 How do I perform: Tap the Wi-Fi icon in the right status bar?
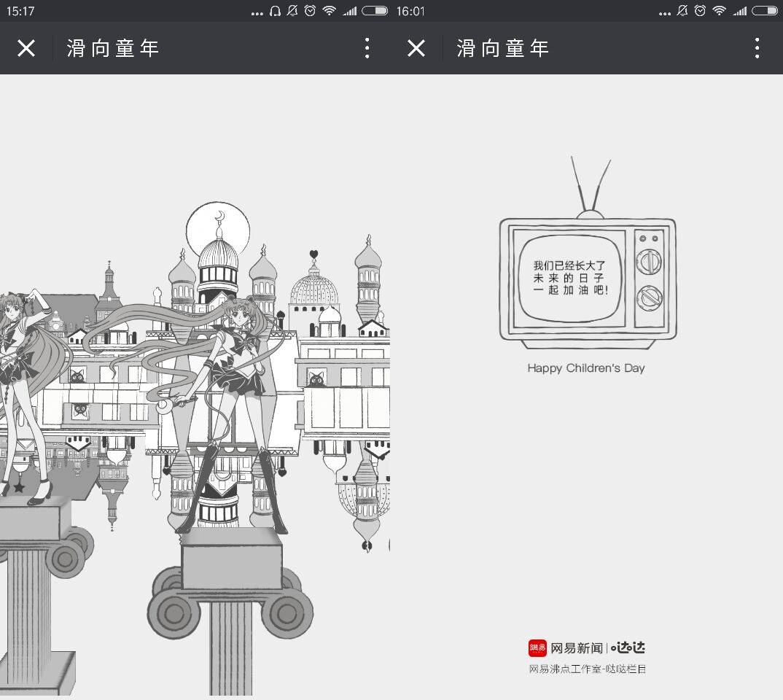pyautogui.click(x=719, y=10)
